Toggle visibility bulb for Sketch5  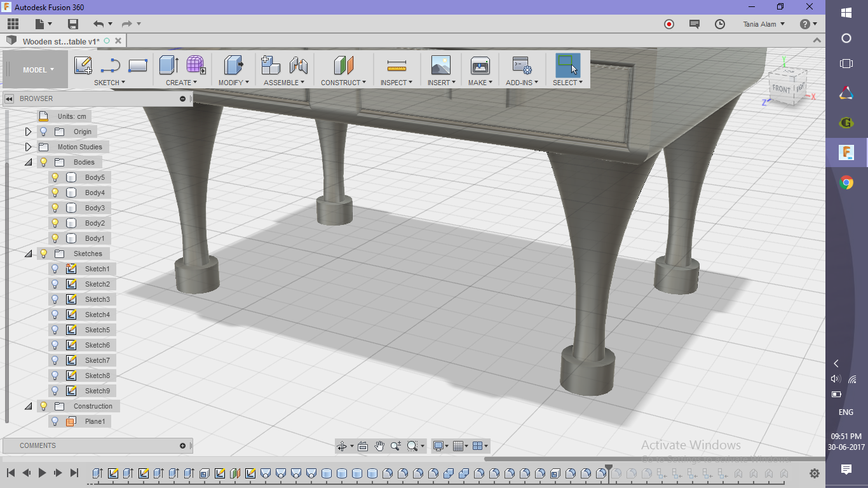(x=55, y=330)
